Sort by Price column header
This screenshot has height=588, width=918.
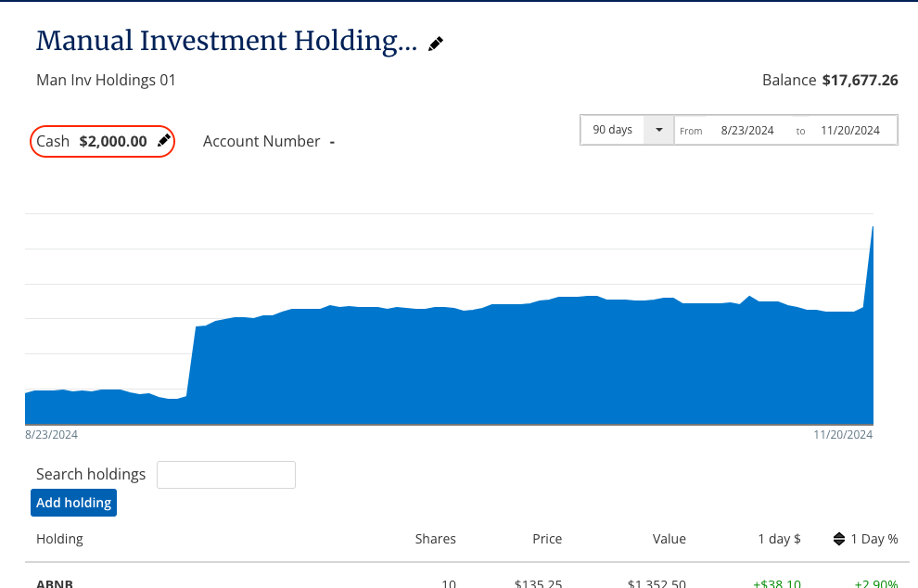[547, 539]
